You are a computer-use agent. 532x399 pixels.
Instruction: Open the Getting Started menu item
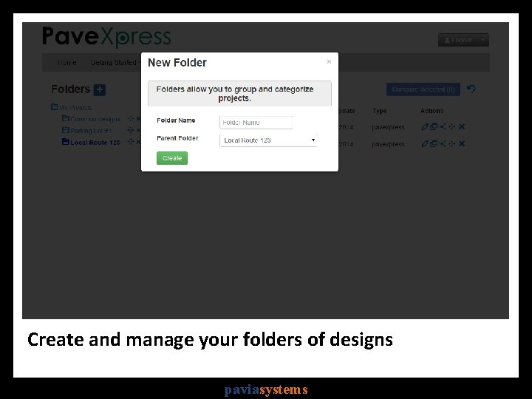click(x=113, y=62)
